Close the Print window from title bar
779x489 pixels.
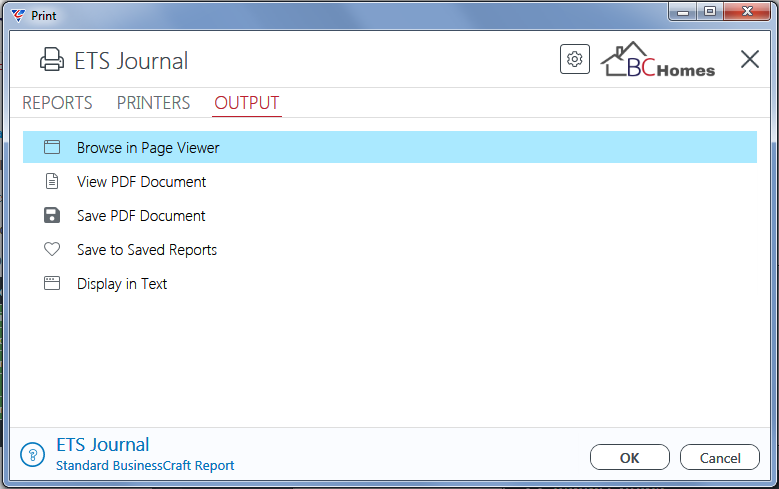coord(747,12)
